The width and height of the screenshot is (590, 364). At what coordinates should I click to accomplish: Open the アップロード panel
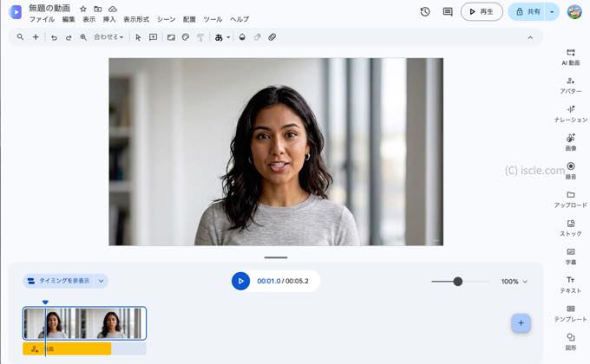(x=570, y=199)
